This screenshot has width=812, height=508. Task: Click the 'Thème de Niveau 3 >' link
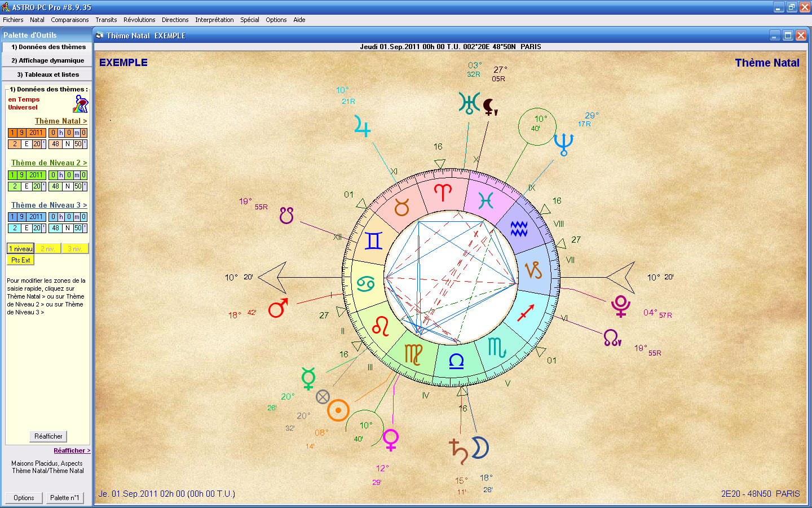click(49, 205)
